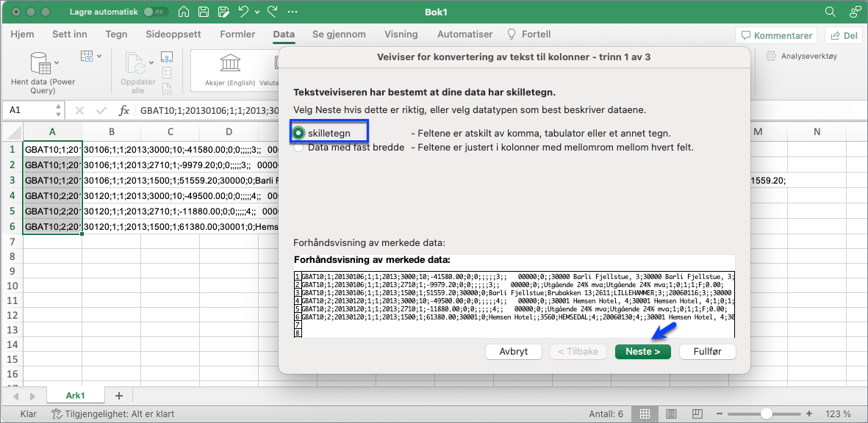This screenshot has width=868, height=423.
Task: Click Hent data (Power Query) icon
Action: coord(41,64)
